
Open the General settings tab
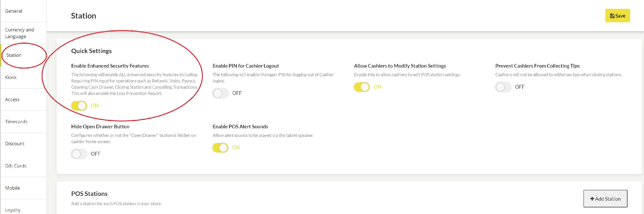click(x=23, y=11)
